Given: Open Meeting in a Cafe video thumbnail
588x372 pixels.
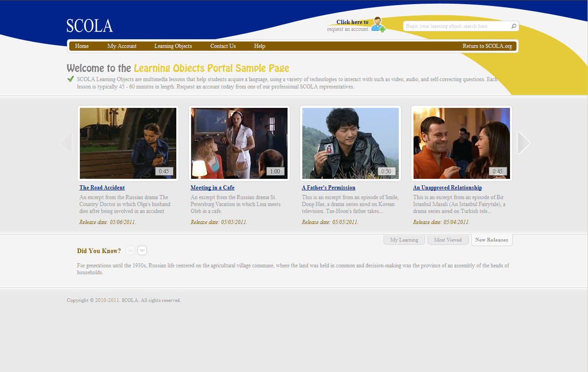Looking at the screenshot, I should click(239, 143).
